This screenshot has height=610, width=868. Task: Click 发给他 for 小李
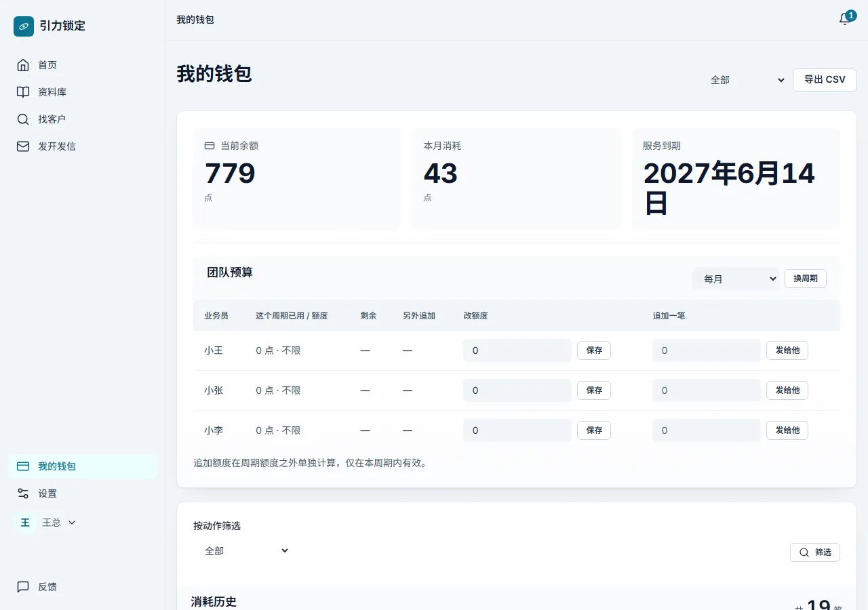(x=787, y=430)
